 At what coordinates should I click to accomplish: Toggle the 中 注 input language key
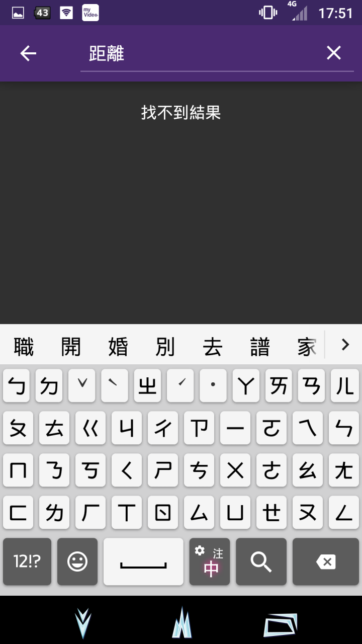(x=210, y=561)
